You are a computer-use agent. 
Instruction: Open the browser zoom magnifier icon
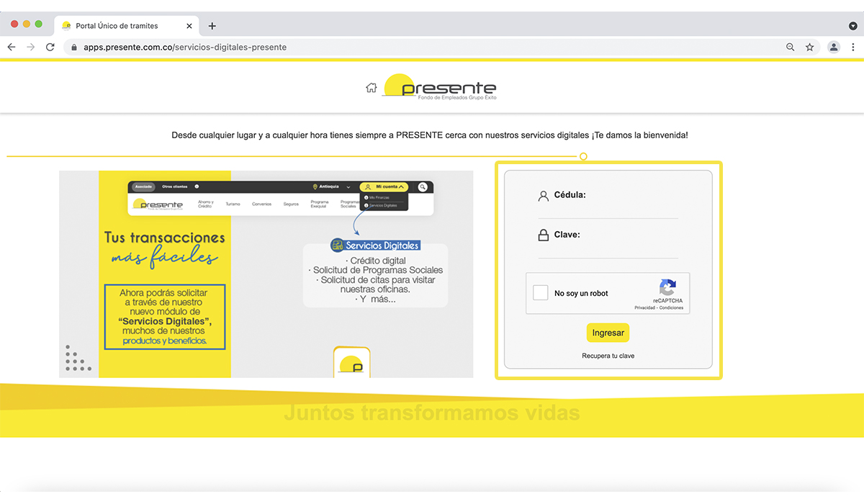791,47
